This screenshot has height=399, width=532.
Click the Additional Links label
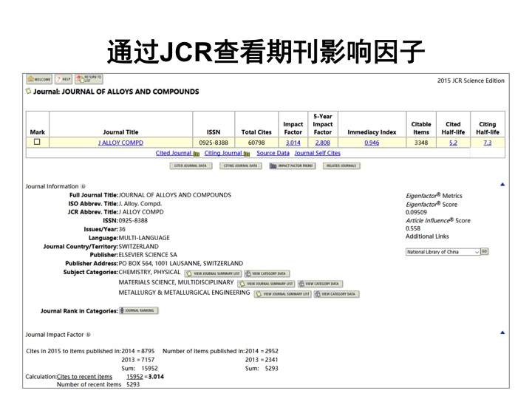pyautogui.click(x=427, y=236)
